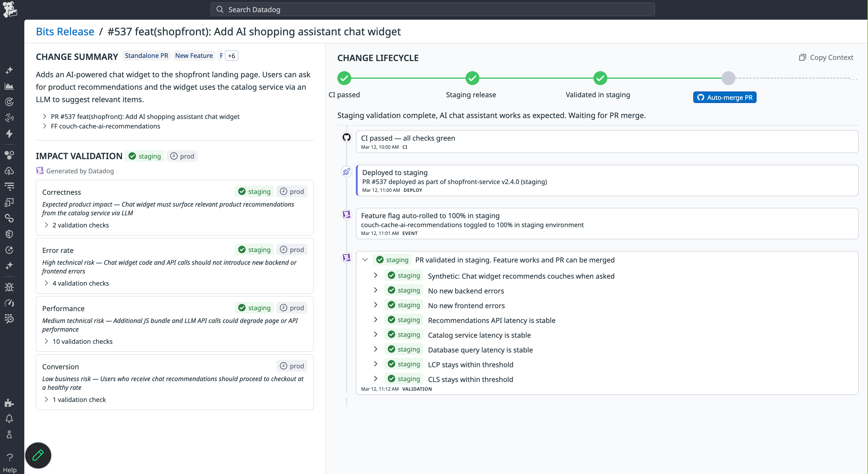Open the APM chain-link icon in sidebar

(10, 218)
